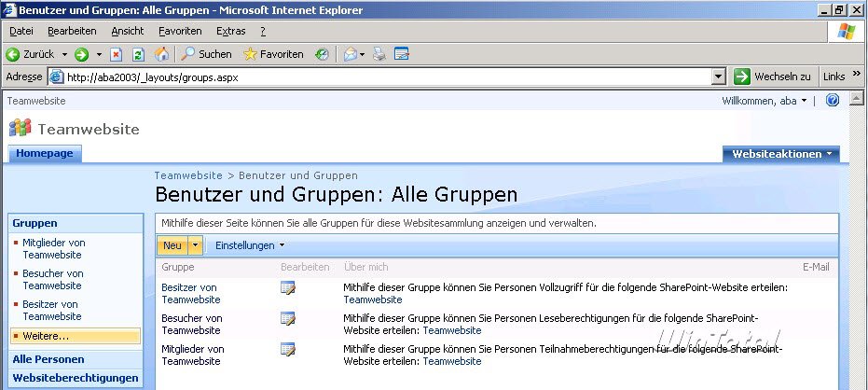Edit icon for Besucher von Teamwebsite
This screenshot has height=390, width=868.
[288, 318]
